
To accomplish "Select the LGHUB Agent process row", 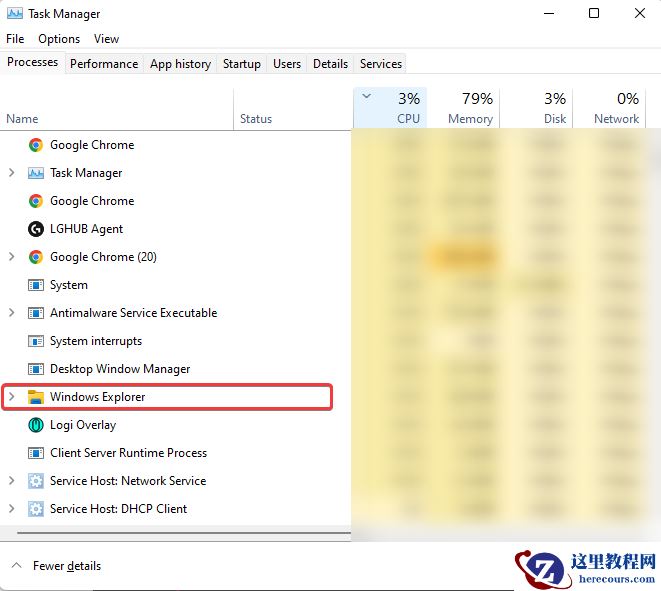I will coord(175,229).
